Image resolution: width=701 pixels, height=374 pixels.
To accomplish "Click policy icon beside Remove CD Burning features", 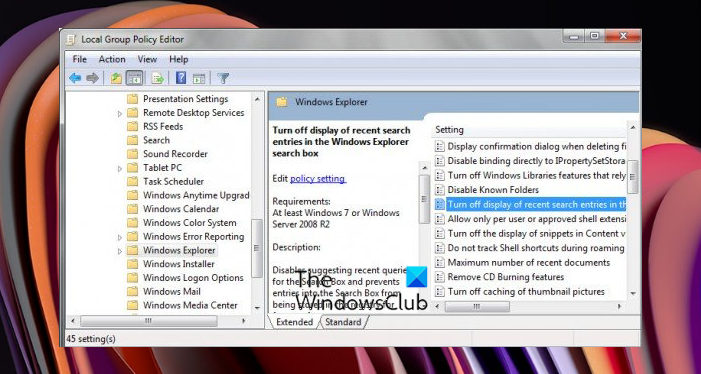I will [x=440, y=277].
